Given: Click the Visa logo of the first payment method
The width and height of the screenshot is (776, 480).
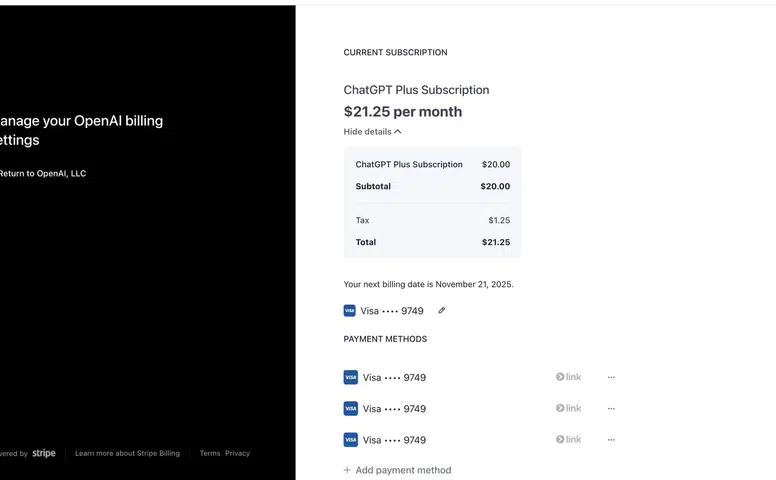Looking at the screenshot, I should point(350,377).
